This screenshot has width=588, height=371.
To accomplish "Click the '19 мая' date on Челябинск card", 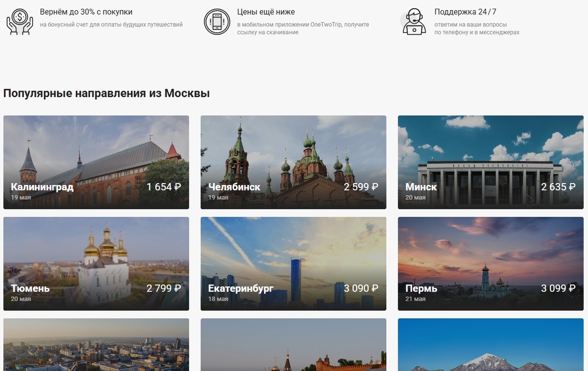I will pos(218,198).
